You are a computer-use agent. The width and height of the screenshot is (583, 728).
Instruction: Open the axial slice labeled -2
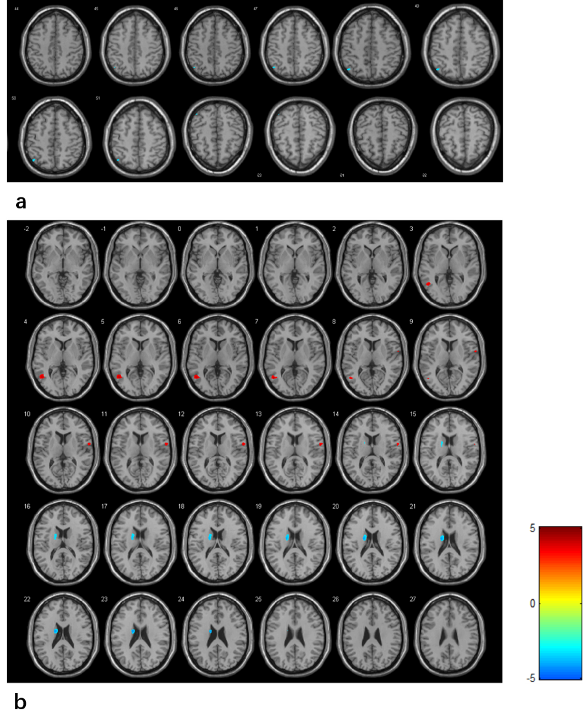[x=62, y=265]
